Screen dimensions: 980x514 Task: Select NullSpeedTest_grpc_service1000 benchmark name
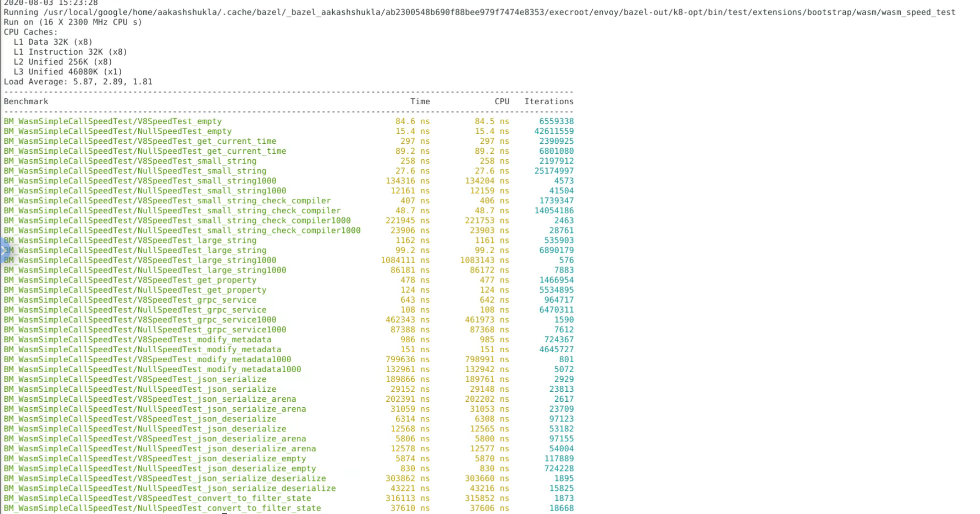[x=145, y=330]
